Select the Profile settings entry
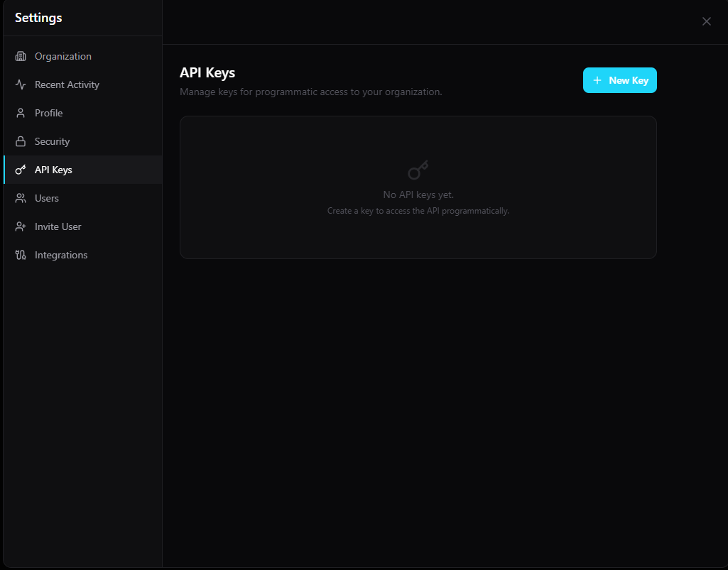Viewport: 728px width, 570px height. 48,113
